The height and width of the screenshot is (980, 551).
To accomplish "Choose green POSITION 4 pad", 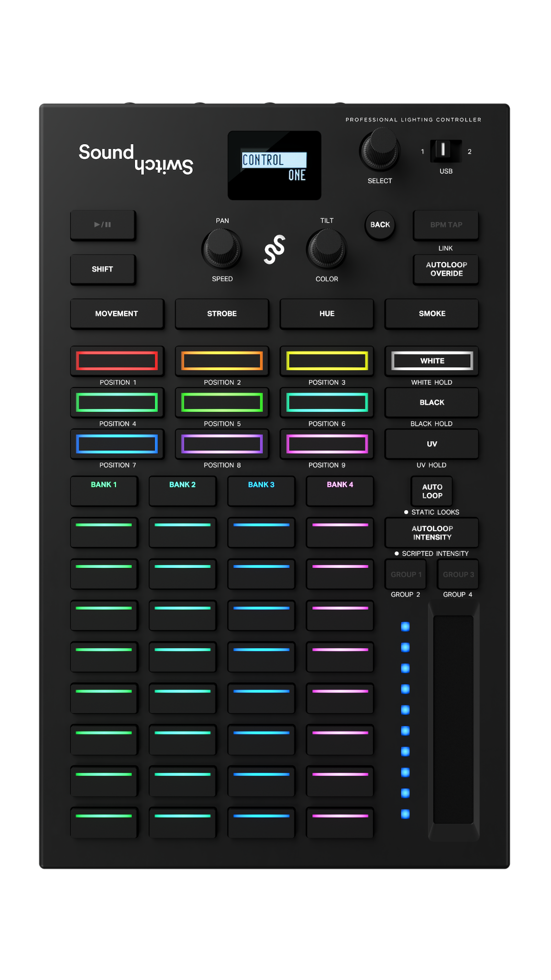I will point(117,402).
